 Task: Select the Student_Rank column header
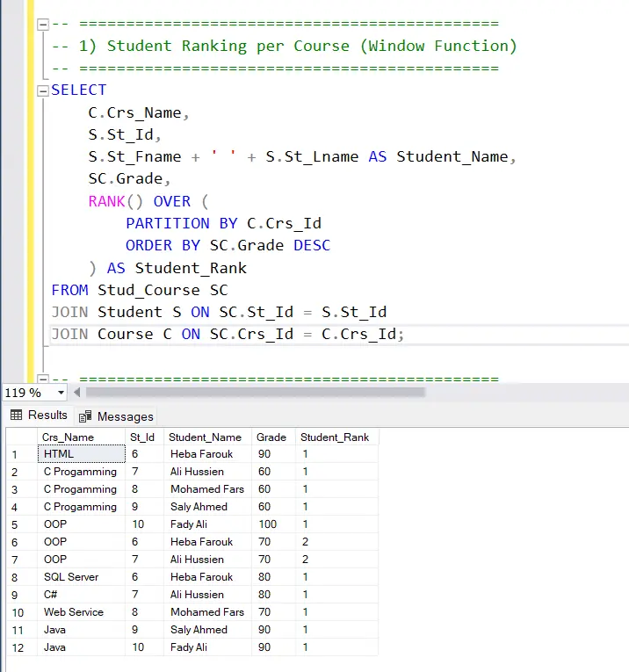click(336, 437)
